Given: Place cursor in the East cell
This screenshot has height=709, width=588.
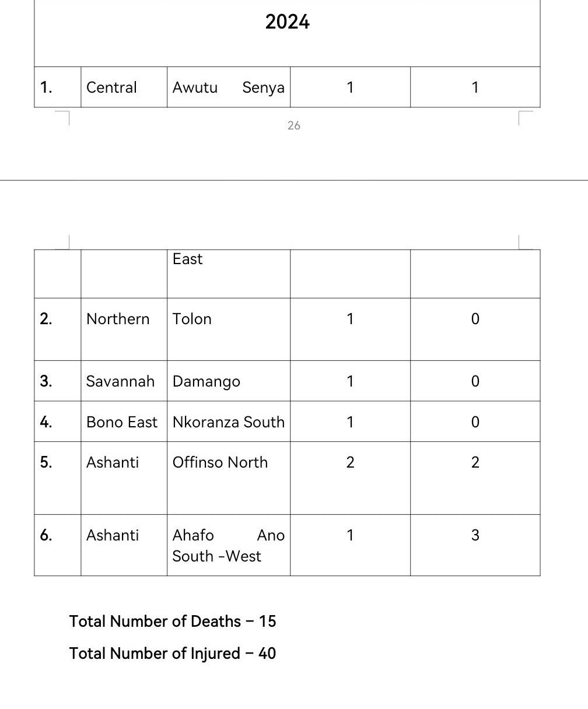Looking at the screenshot, I should click(x=187, y=259).
